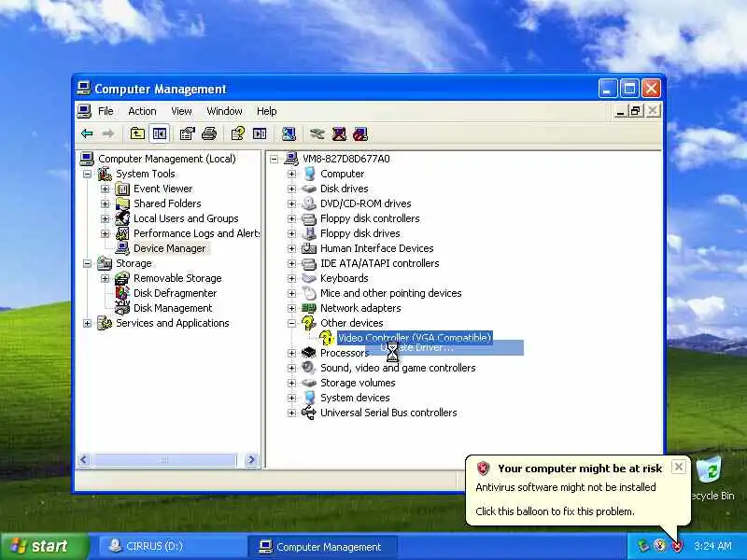Image resolution: width=747 pixels, height=560 pixels.
Task: Open the View menu
Action: click(x=181, y=111)
